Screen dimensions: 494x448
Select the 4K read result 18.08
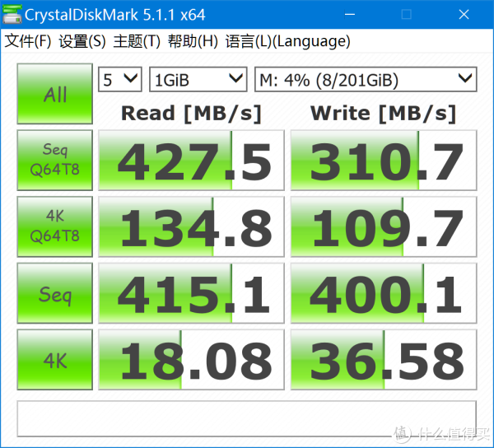point(191,360)
